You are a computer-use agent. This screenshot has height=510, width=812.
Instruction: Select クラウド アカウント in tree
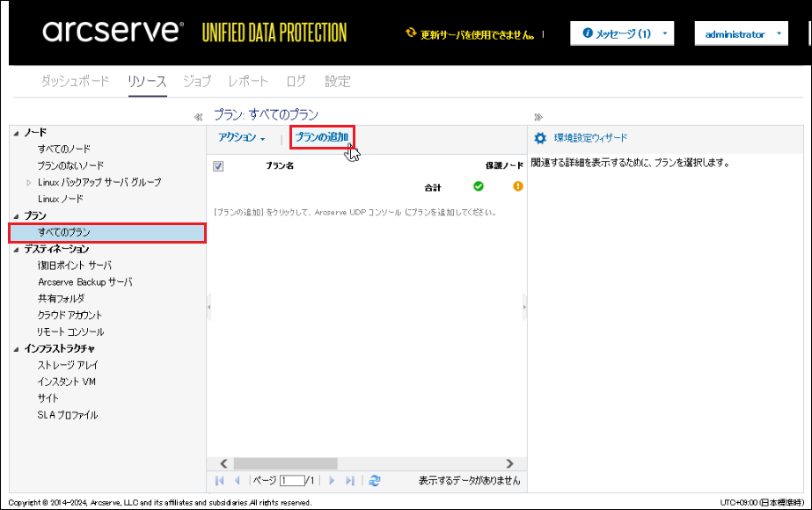point(69,316)
